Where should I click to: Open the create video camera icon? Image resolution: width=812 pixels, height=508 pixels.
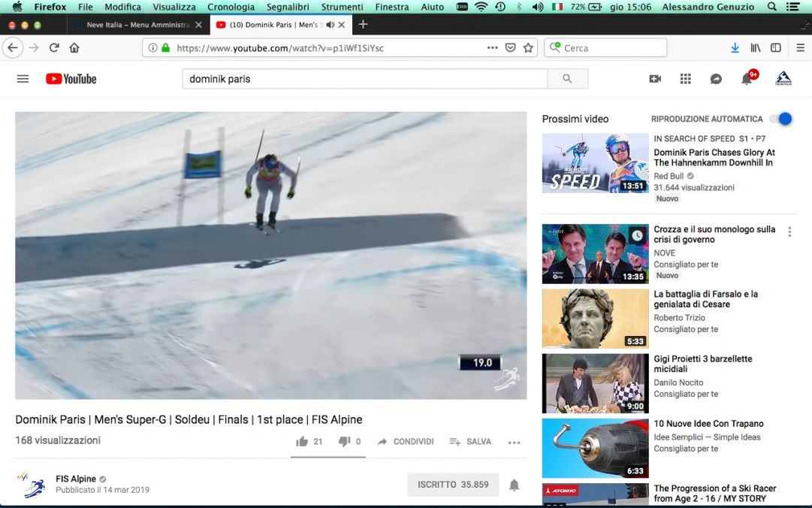(x=655, y=79)
